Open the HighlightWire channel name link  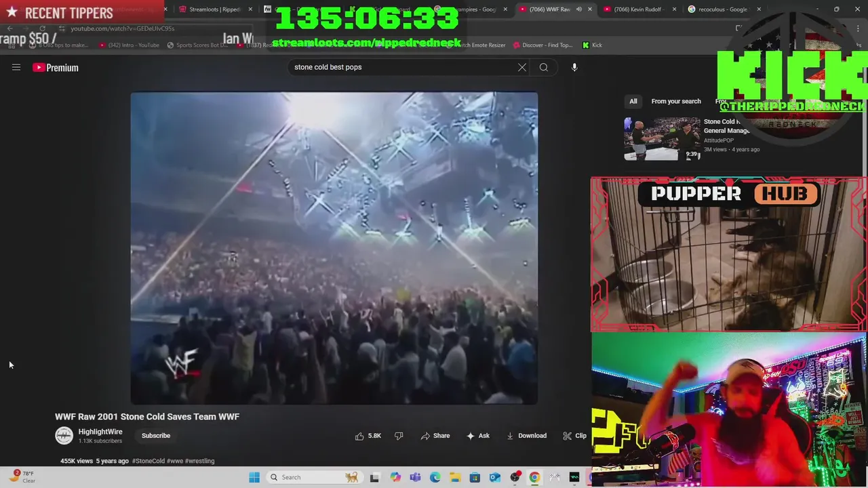(100, 432)
